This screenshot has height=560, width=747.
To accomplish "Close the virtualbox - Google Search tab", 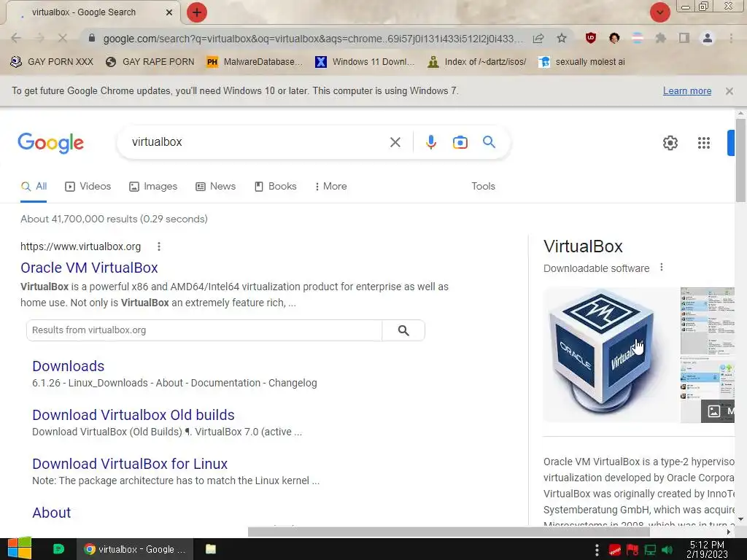I will click(x=169, y=12).
